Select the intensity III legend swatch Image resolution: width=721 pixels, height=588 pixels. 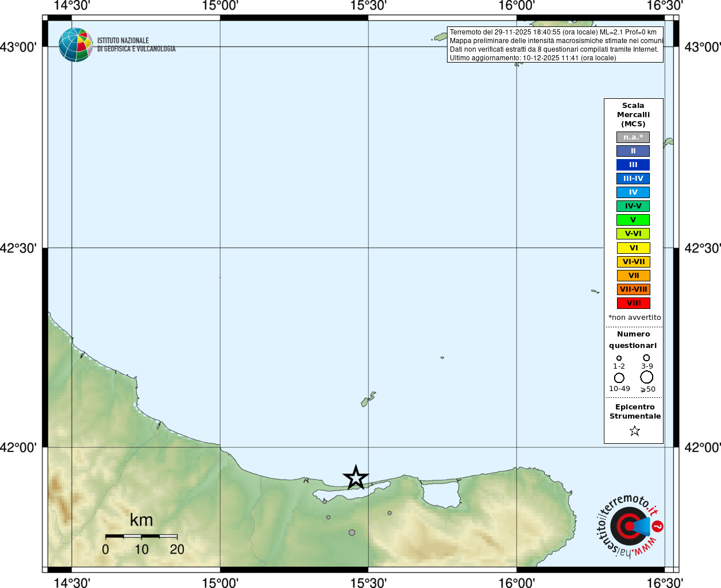(633, 165)
